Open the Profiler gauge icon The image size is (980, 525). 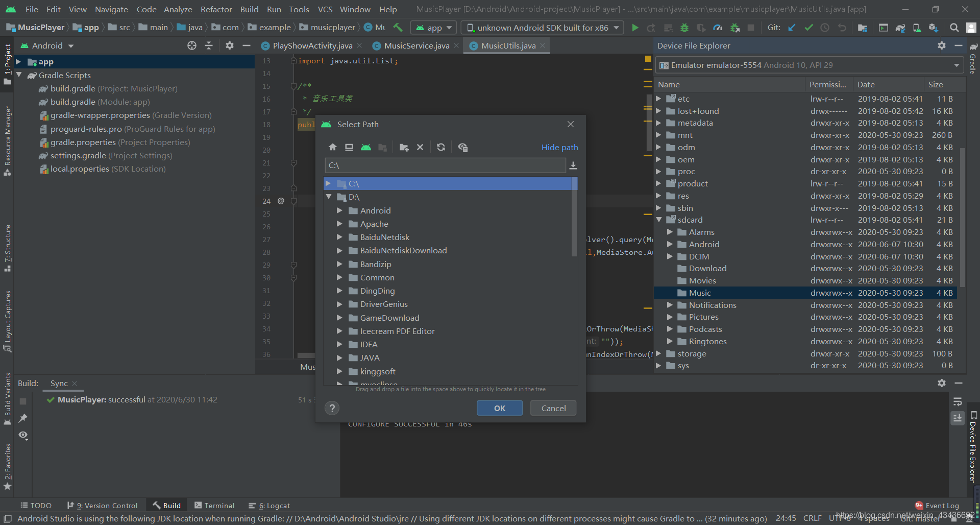pos(718,28)
